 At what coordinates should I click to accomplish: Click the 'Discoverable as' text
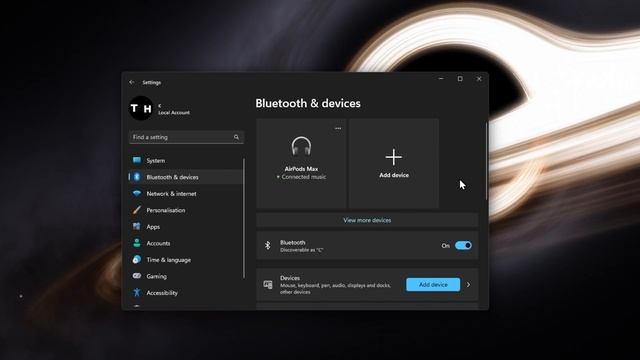301,250
